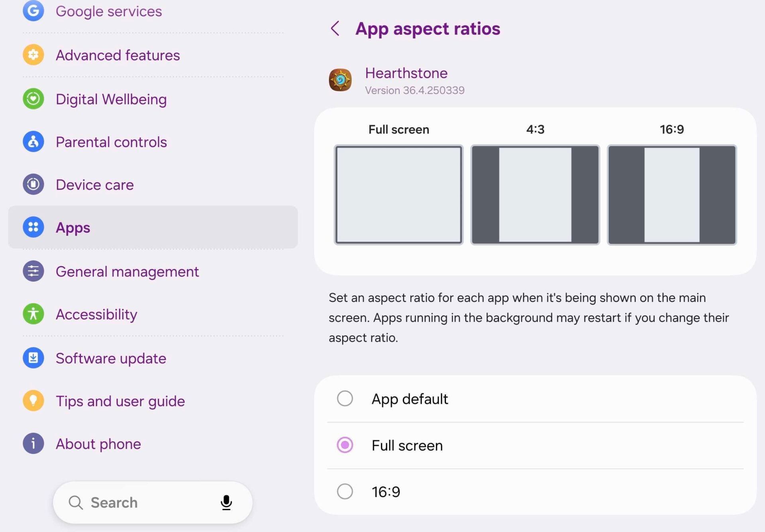Tap the microphone icon in the search bar
765x532 pixels.
tap(226, 503)
